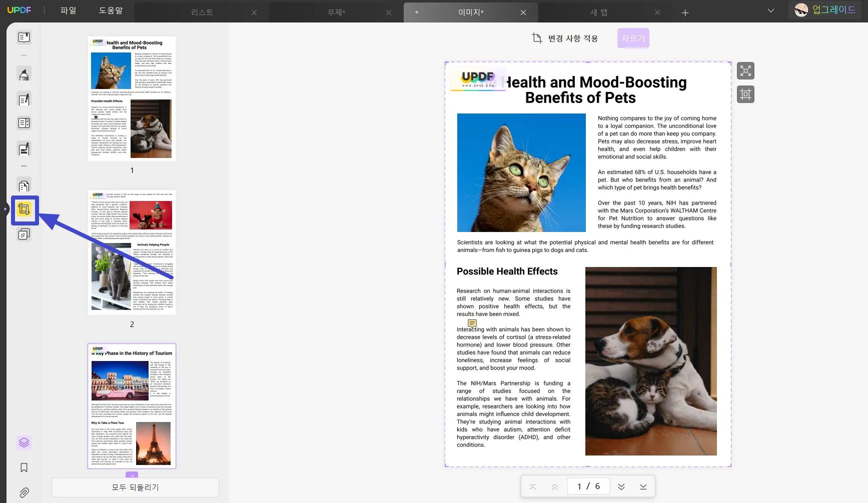
Task: Open the Edit PDF tool
Action: click(24, 99)
